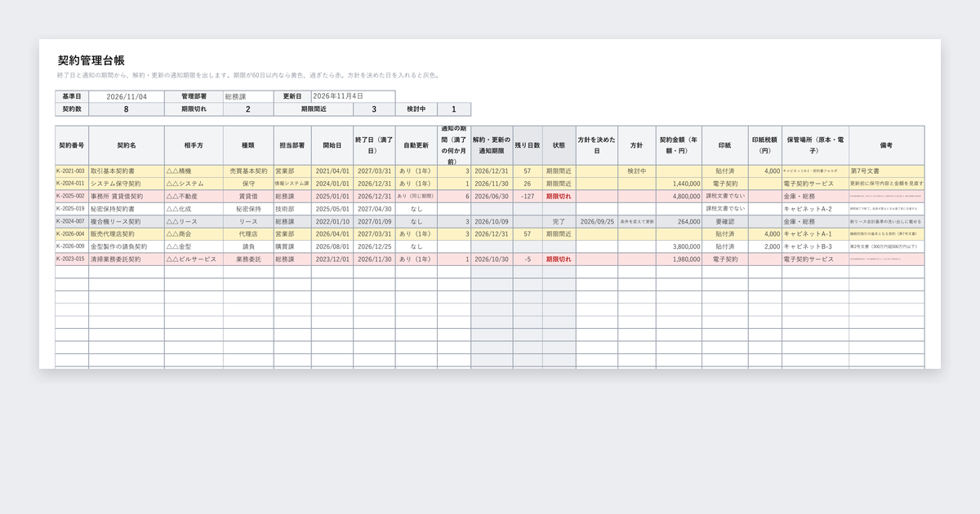Click contract number K-2025-002

click(70, 196)
